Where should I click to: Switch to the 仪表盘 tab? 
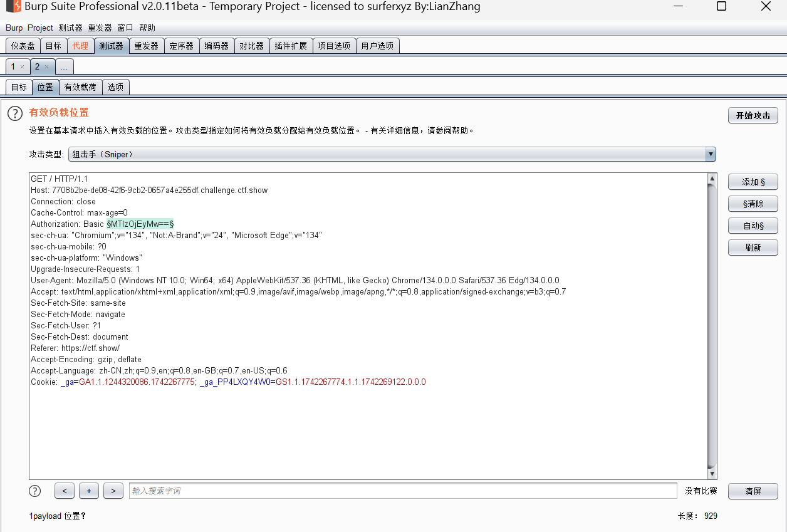tap(23, 46)
